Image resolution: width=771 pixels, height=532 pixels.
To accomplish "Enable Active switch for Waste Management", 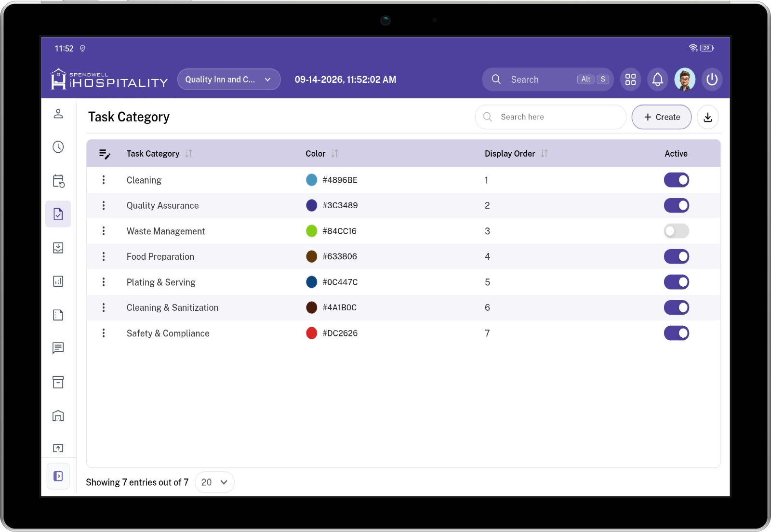I will pos(677,231).
